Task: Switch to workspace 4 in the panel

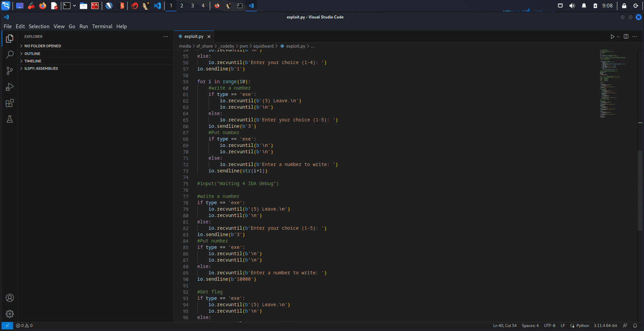Action: click(203, 6)
